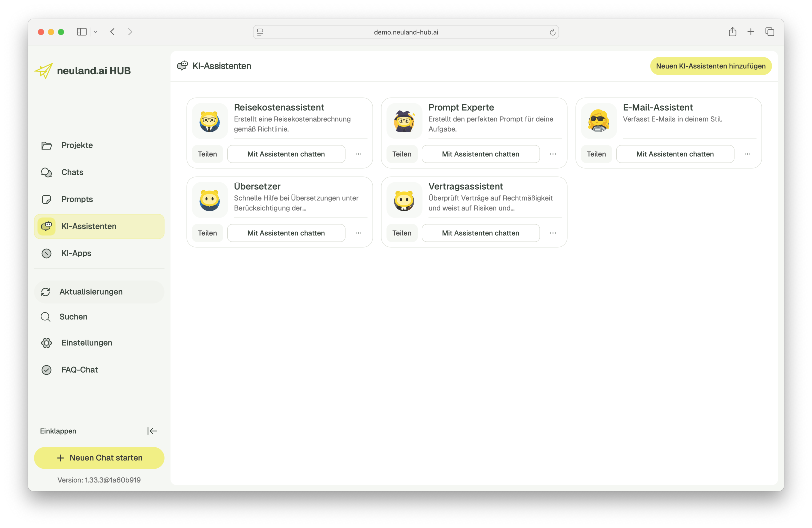The width and height of the screenshot is (812, 528).
Task: Open more options for Vertragsassistent
Action: pos(553,233)
